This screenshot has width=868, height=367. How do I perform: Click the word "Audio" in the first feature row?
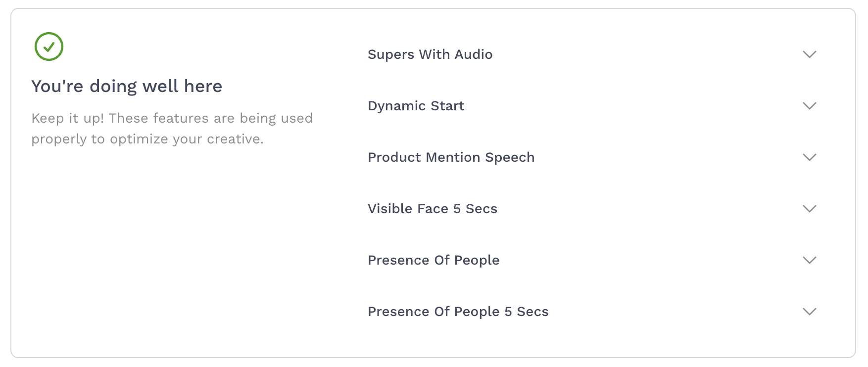[474, 54]
